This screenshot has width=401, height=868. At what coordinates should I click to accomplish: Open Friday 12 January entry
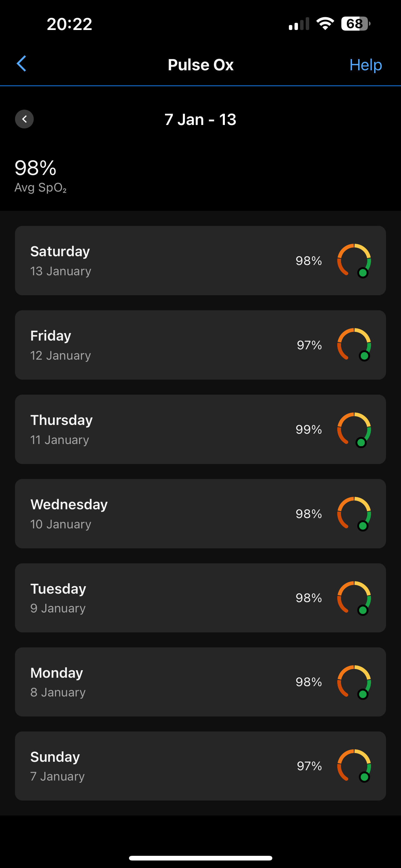tap(200, 345)
